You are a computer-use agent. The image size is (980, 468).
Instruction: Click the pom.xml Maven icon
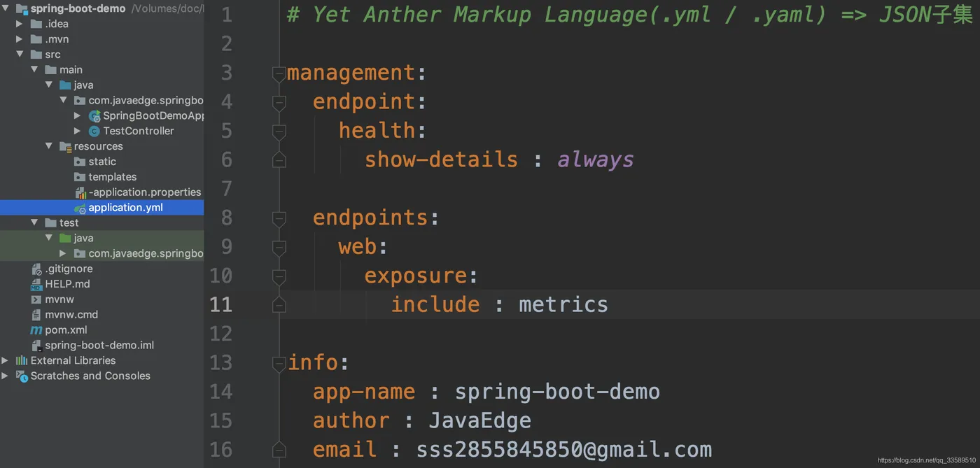coord(36,330)
